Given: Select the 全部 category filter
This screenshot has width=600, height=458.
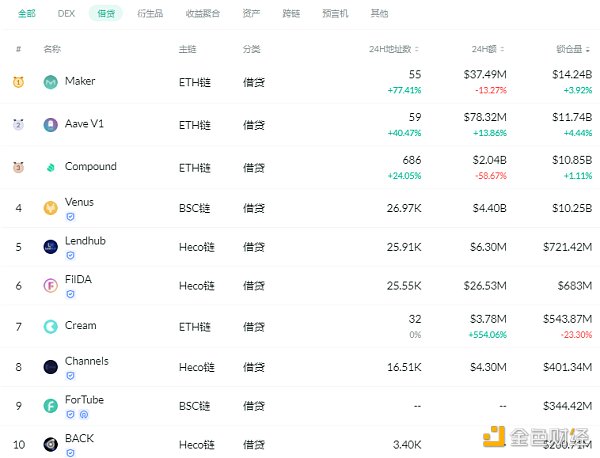Looking at the screenshot, I should pyautogui.click(x=26, y=14).
